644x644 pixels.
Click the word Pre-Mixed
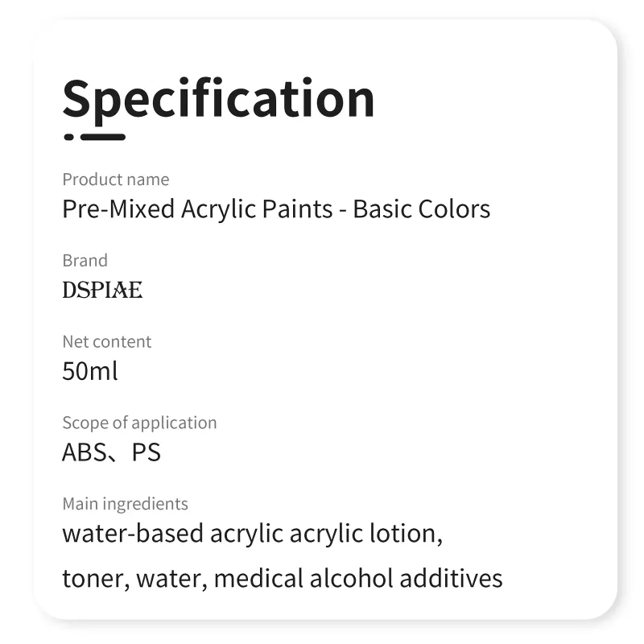click(118, 209)
